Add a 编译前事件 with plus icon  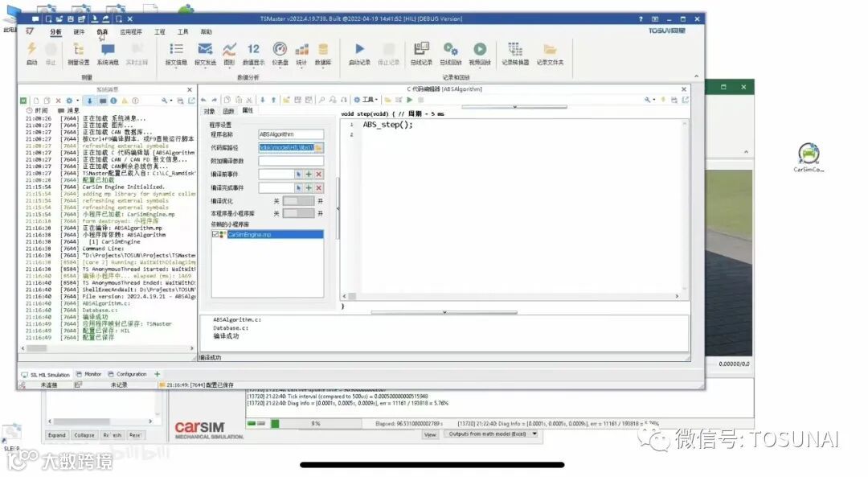coord(309,174)
